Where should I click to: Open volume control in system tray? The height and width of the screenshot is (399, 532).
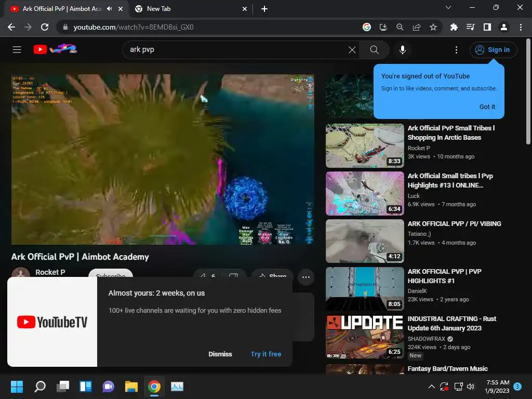(x=471, y=387)
